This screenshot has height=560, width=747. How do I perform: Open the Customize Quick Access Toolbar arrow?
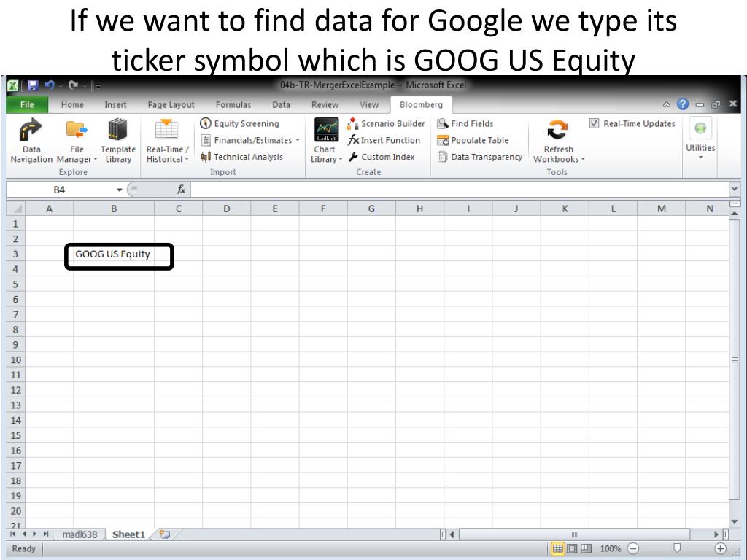pyautogui.click(x=98, y=86)
